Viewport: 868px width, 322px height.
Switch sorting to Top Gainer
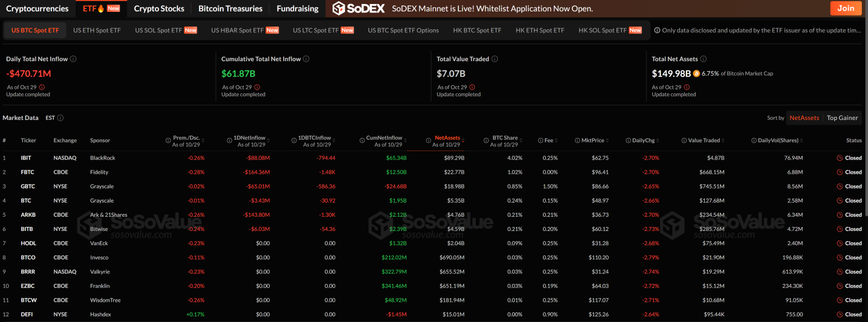pos(842,118)
